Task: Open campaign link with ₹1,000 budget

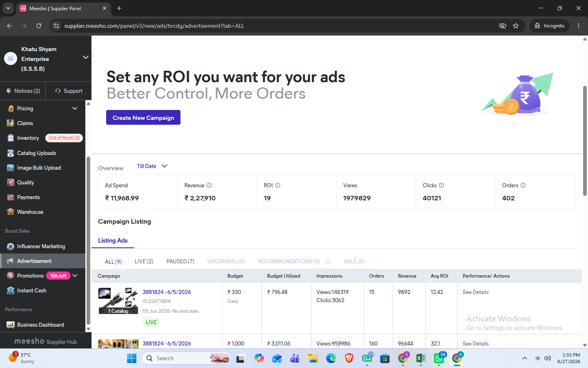Action: (167, 343)
